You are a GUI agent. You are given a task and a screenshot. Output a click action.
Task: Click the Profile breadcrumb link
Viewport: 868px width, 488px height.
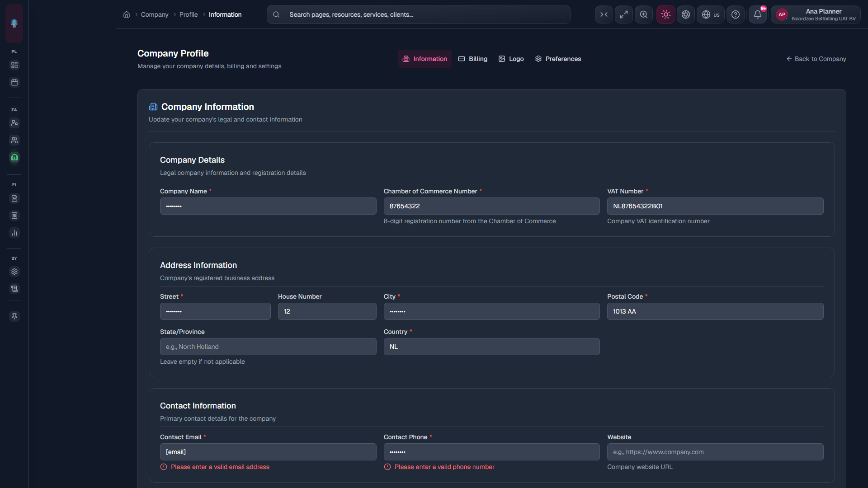(189, 14)
